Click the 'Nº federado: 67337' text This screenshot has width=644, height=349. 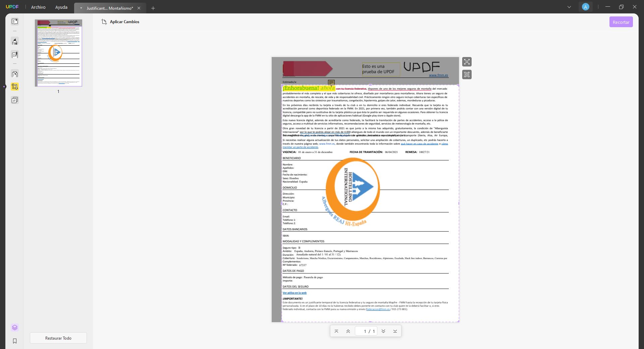click(294, 265)
